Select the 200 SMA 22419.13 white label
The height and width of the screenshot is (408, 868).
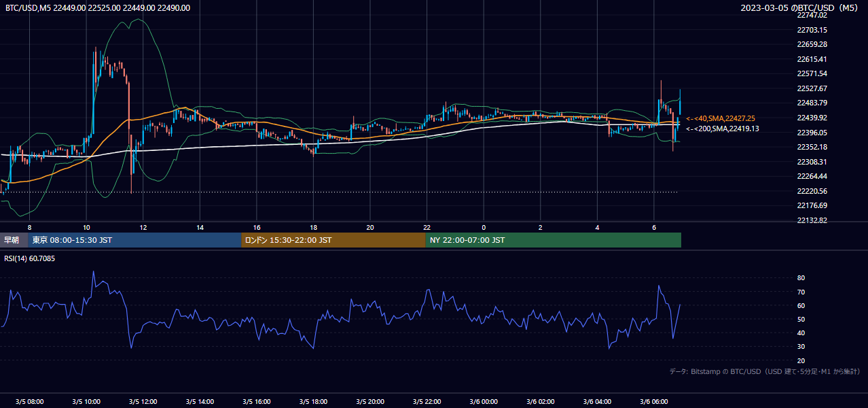723,129
